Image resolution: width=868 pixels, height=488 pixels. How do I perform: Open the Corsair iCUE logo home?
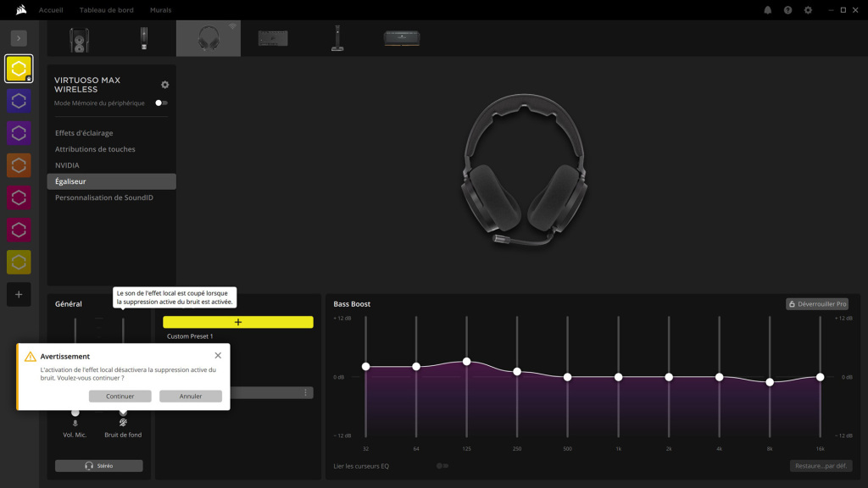(x=21, y=9)
